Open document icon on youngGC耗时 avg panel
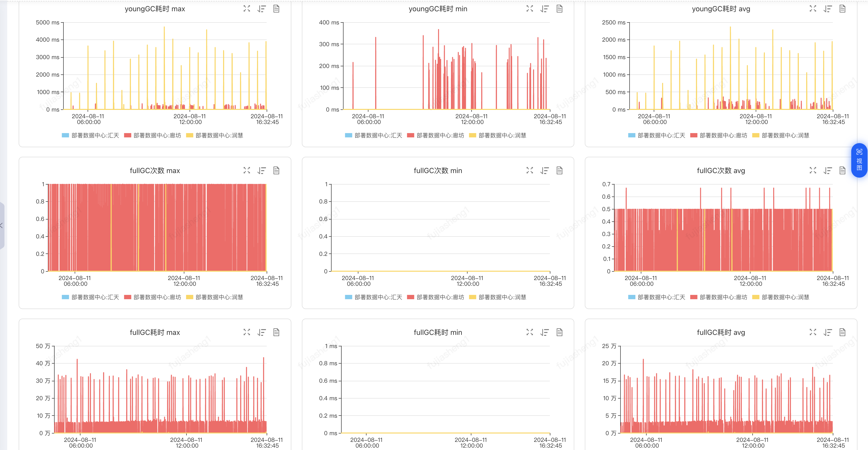 [842, 9]
